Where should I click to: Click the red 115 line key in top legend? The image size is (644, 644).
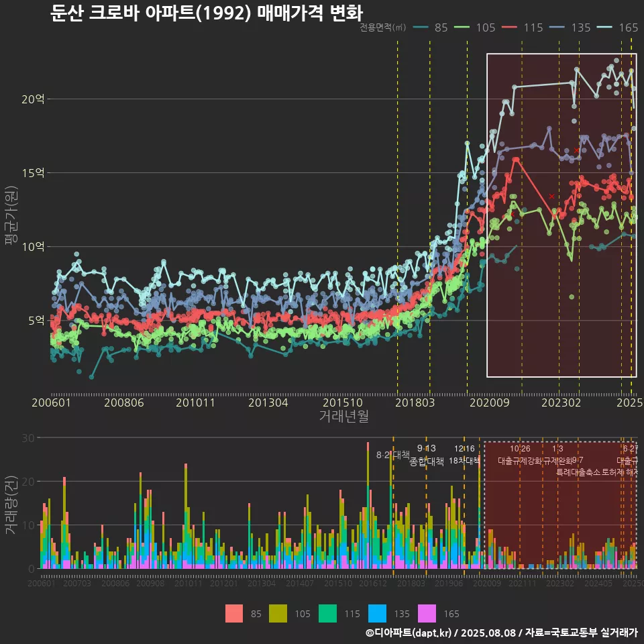(509, 28)
